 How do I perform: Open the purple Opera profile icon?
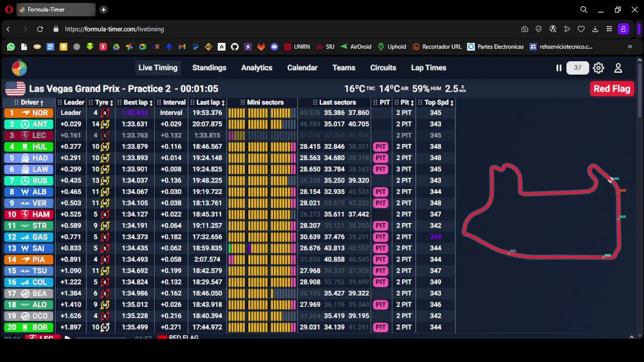[623, 29]
